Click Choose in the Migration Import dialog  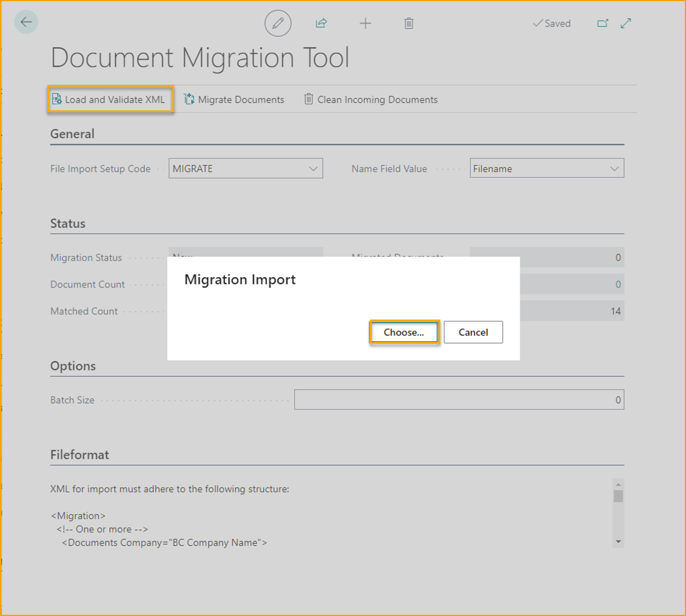(x=404, y=332)
